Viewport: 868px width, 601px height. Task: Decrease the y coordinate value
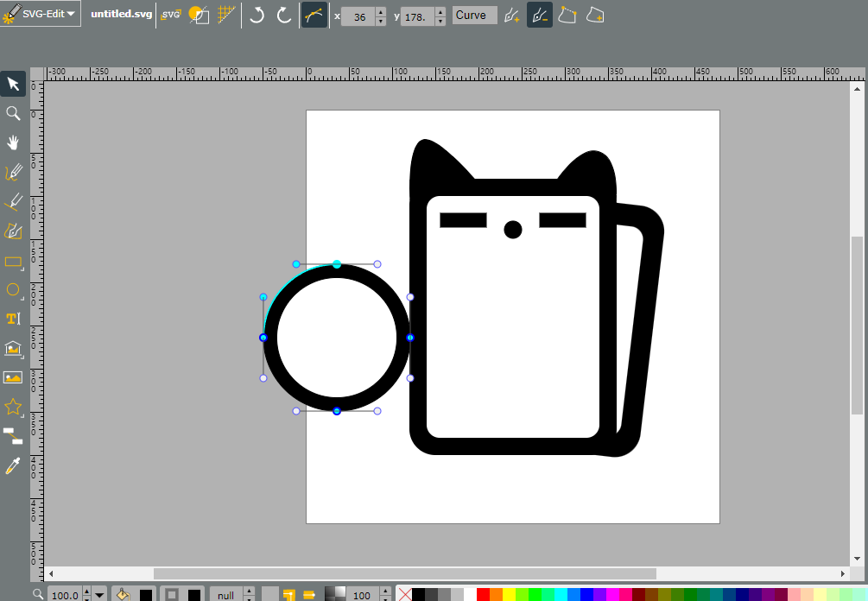tap(440, 21)
